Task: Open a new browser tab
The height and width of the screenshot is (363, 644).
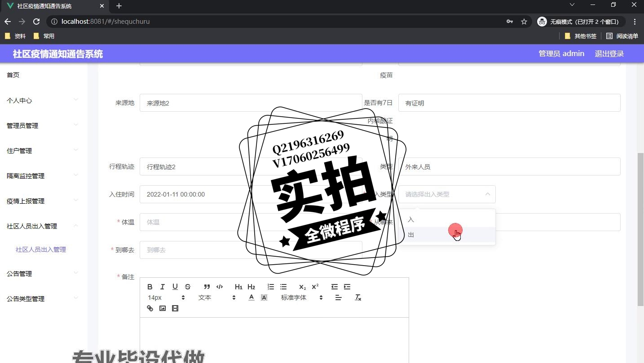Action: click(119, 6)
